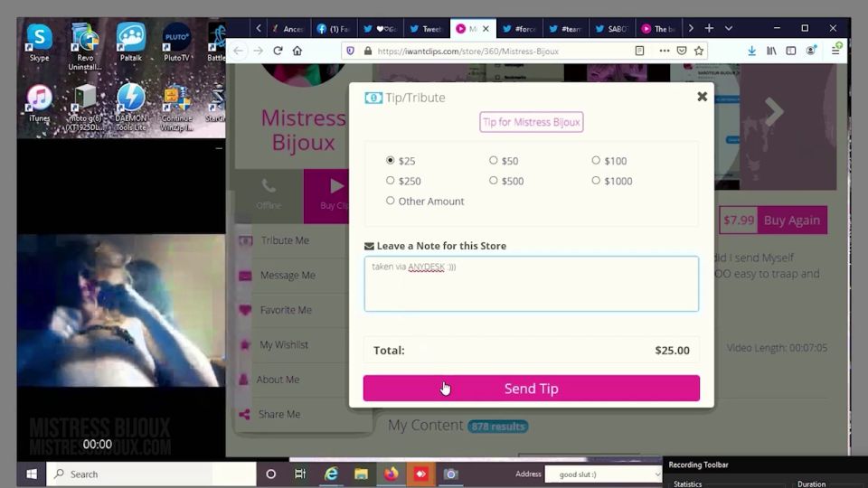The width and height of the screenshot is (868, 488).
Task: Switch to the Tweet tab
Action: tap(426, 29)
